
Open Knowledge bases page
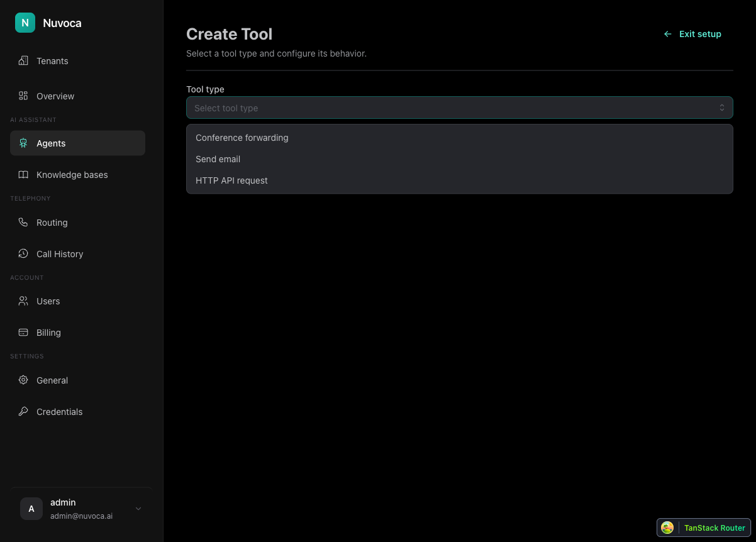point(77,175)
